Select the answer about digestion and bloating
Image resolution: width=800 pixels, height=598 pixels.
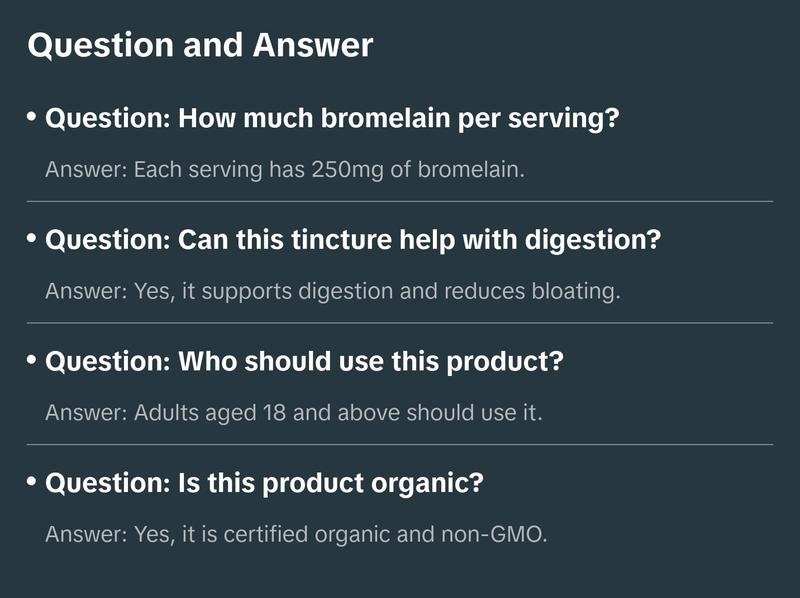tap(333, 292)
